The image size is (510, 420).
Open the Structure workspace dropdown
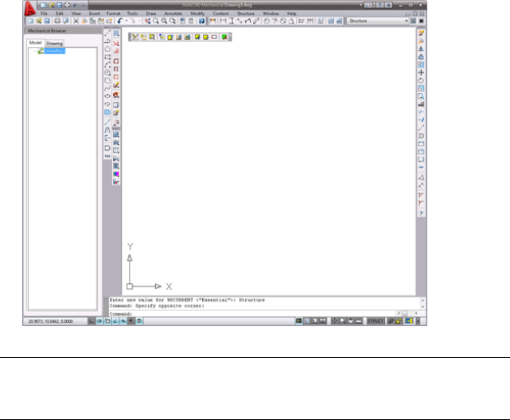coord(378,21)
